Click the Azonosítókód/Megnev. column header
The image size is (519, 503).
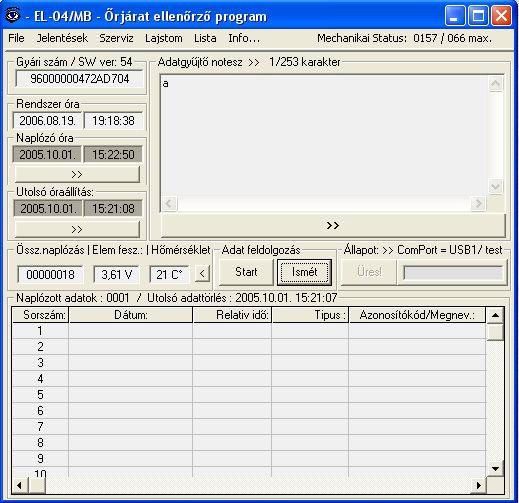click(417, 315)
